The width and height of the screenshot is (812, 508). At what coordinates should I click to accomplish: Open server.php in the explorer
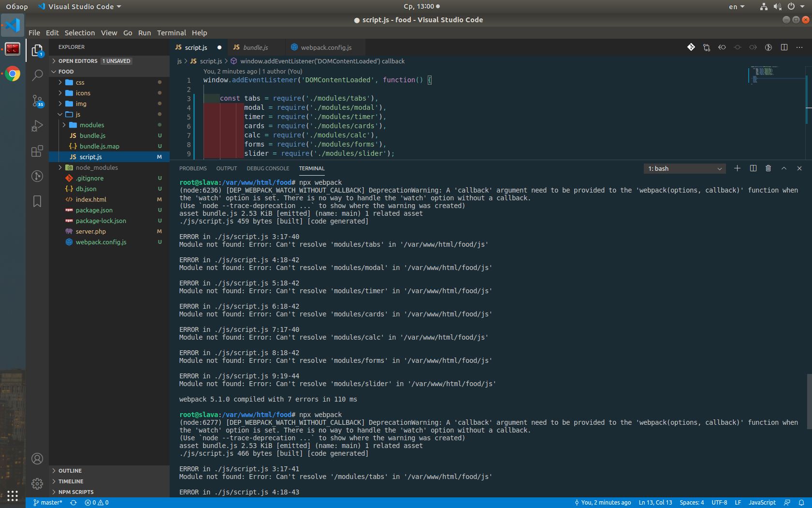[x=109, y=231]
